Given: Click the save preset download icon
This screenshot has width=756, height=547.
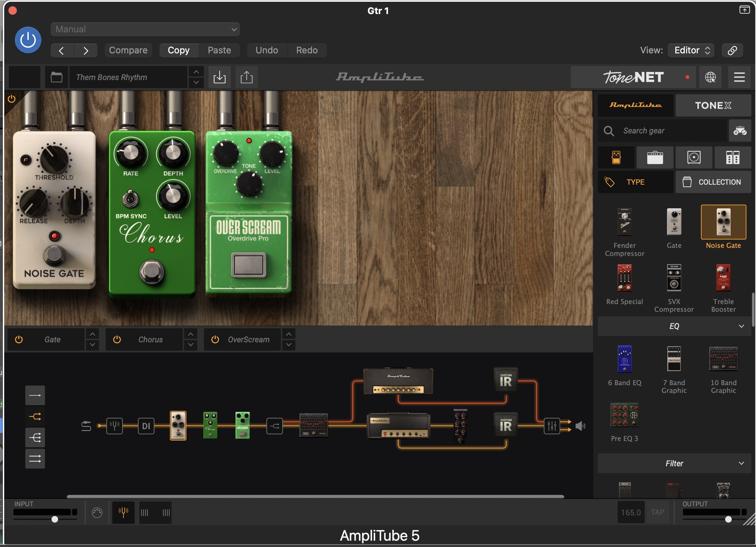Looking at the screenshot, I should [219, 77].
